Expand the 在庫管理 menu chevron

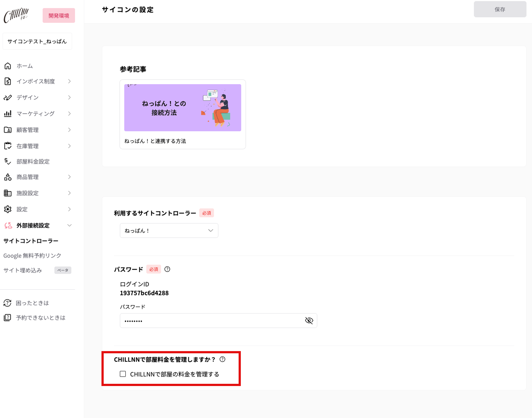(x=69, y=146)
